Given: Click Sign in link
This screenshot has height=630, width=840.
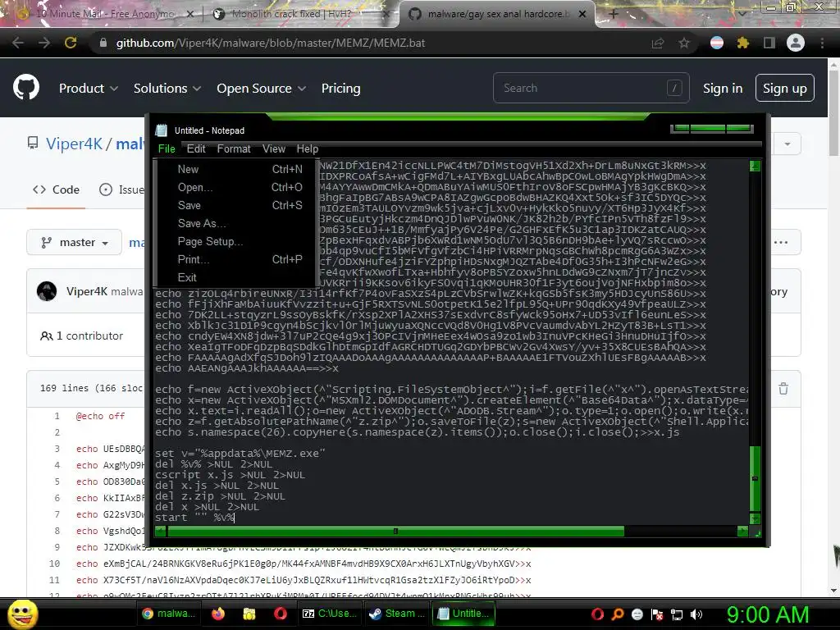Looking at the screenshot, I should [x=723, y=88].
